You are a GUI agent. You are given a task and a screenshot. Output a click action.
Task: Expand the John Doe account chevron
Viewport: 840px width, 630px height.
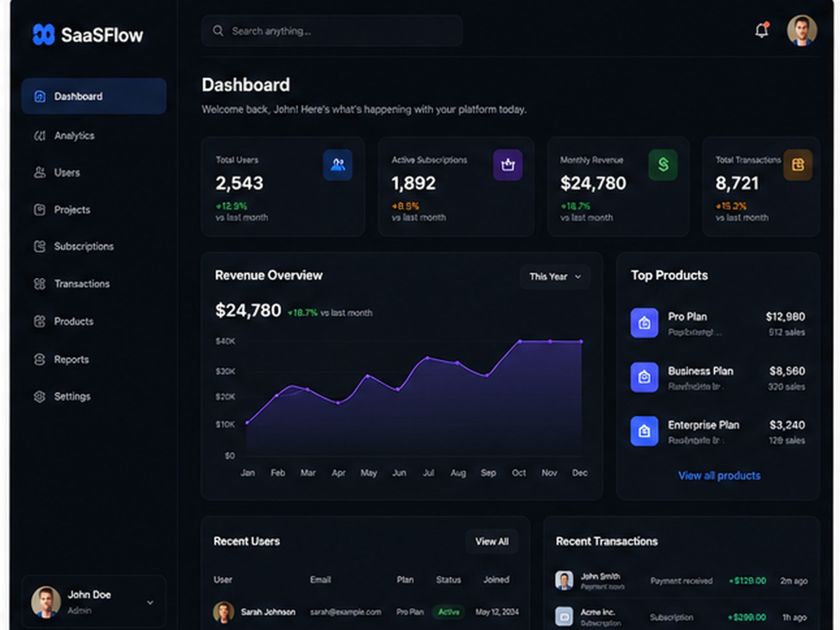point(150,602)
